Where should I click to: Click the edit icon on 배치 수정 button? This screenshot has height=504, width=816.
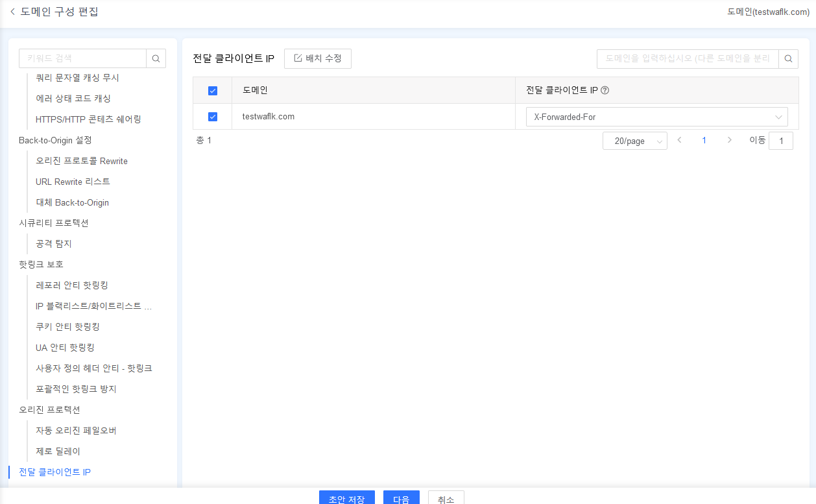click(x=297, y=58)
